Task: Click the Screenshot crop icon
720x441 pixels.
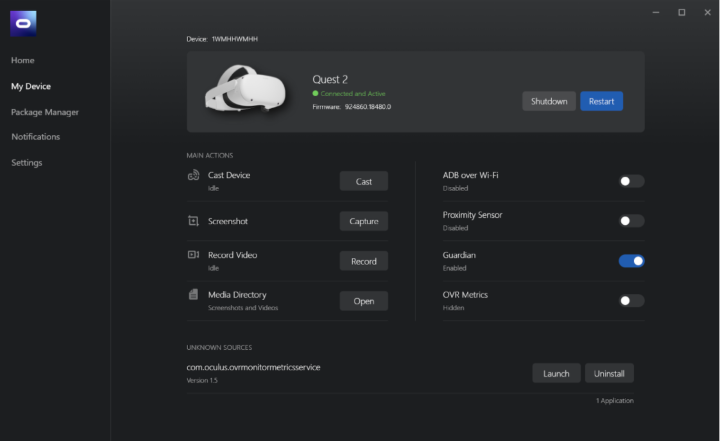Action: click(193, 221)
